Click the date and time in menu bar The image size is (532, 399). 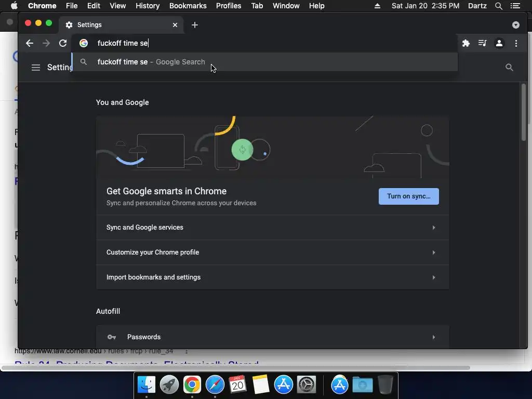[x=425, y=6]
